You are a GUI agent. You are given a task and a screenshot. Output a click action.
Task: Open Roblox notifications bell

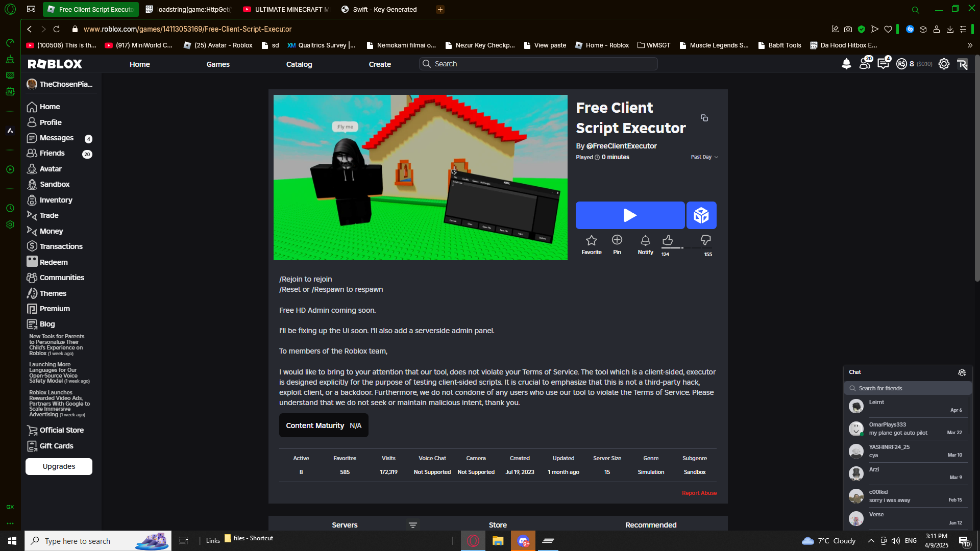point(846,64)
